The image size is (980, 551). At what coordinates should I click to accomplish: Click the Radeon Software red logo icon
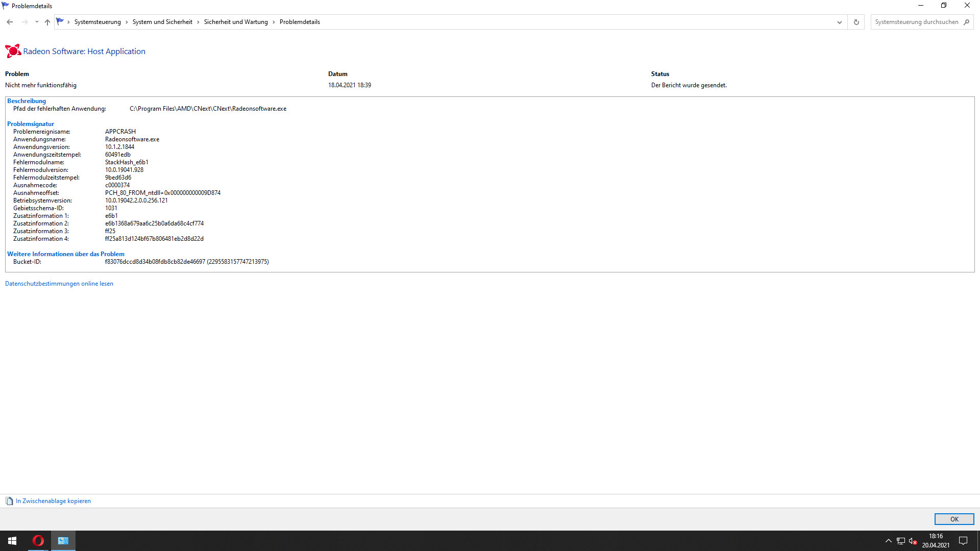tap(13, 51)
